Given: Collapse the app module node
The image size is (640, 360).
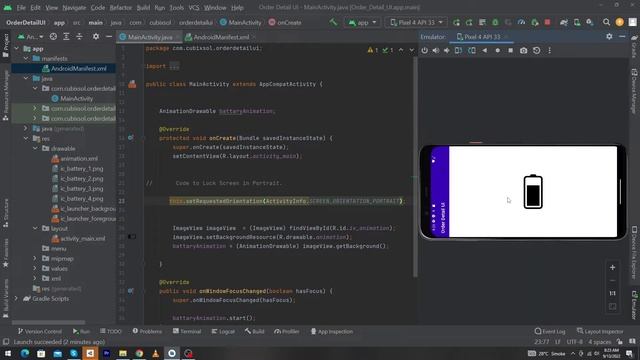Looking at the screenshot, I should [16, 49].
